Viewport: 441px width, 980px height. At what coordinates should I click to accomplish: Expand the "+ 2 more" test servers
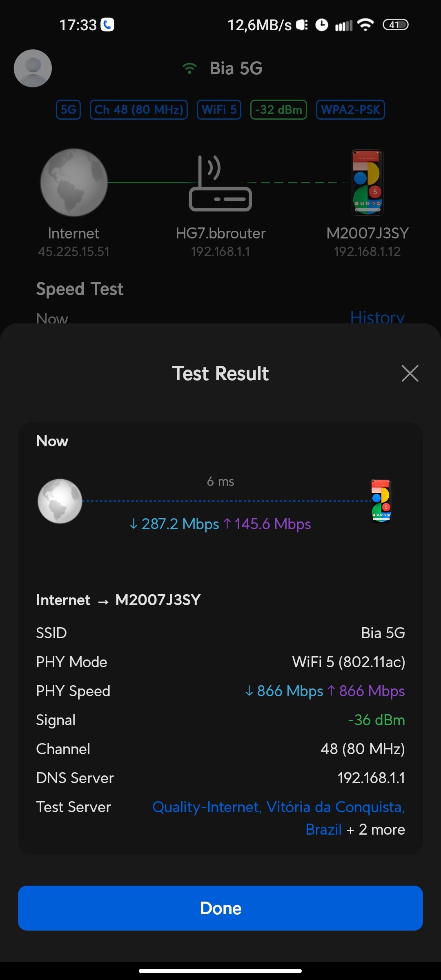coord(376,829)
